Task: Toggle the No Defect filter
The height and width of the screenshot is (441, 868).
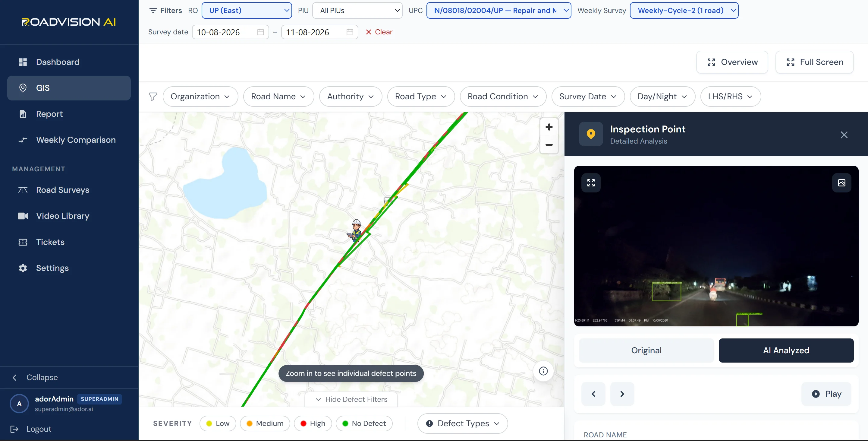Action: (364, 424)
